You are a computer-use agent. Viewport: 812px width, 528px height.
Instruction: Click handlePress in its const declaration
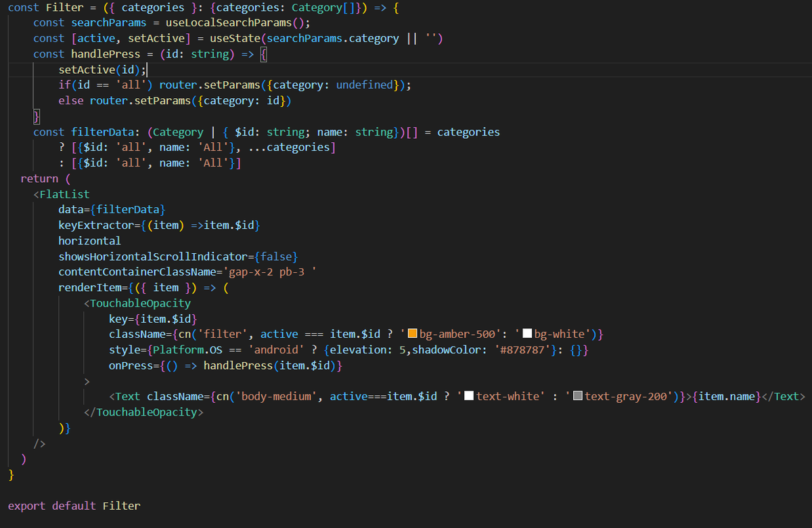[x=106, y=53]
